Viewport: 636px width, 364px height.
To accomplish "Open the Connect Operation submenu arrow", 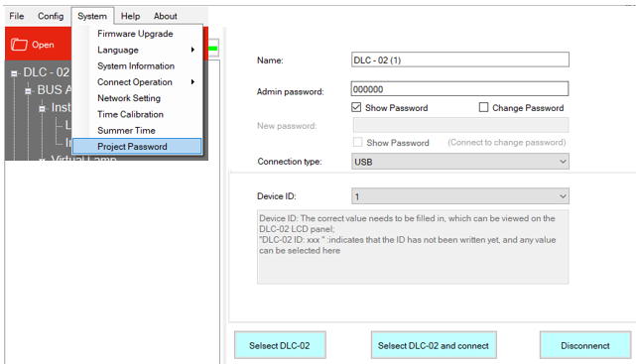I will pos(192,82).
